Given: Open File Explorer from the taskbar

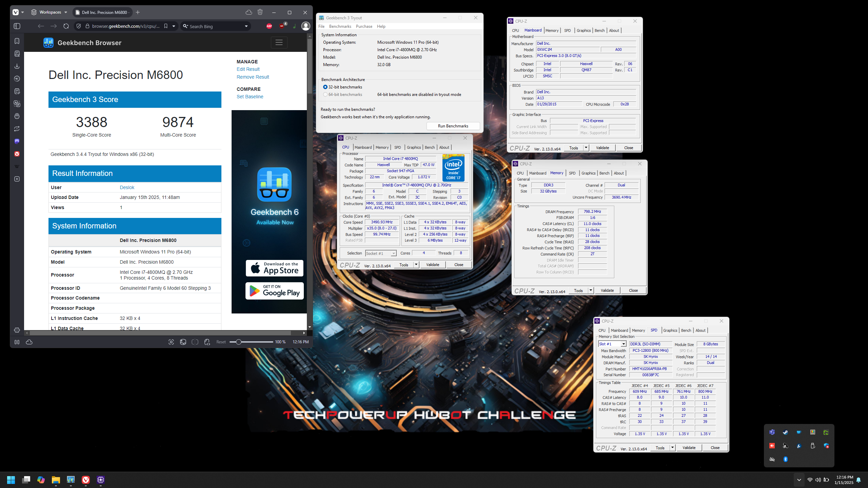Looking at the screenshot, I should [x=56, y=480].
